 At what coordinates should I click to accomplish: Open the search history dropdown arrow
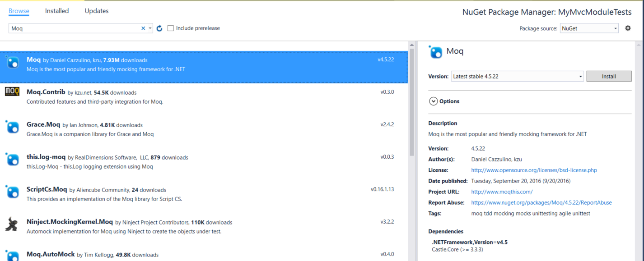pyautogui.click(x=150, y=28)
